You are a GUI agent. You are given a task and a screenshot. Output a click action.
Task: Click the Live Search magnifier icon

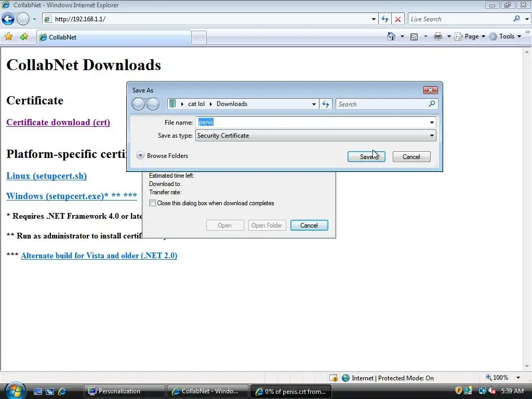[x=516, y=19]
